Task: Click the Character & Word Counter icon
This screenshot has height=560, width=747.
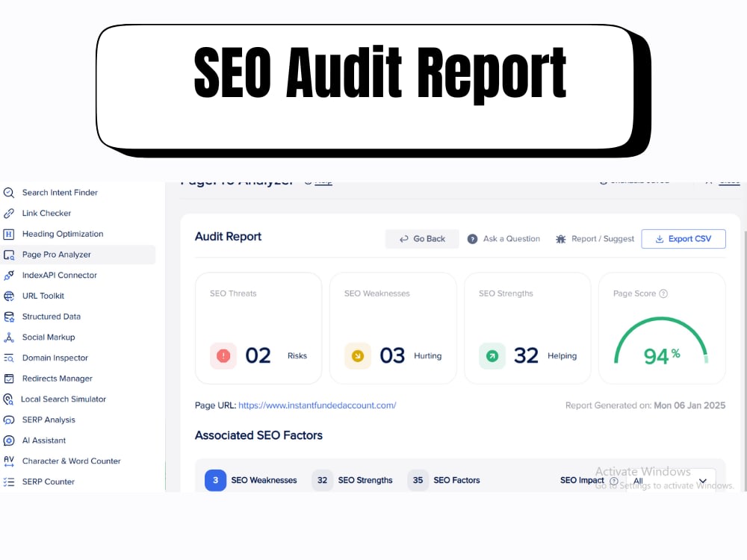Action: 8,461
